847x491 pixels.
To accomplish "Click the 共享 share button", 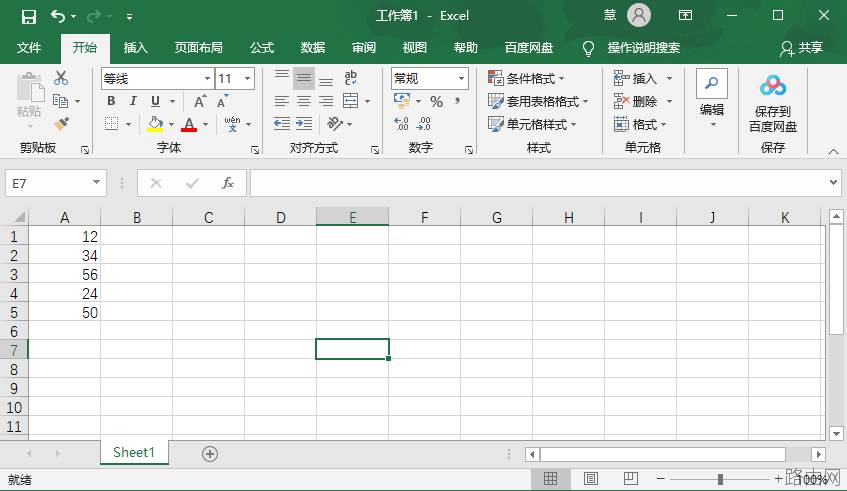I will pos(801,48).
